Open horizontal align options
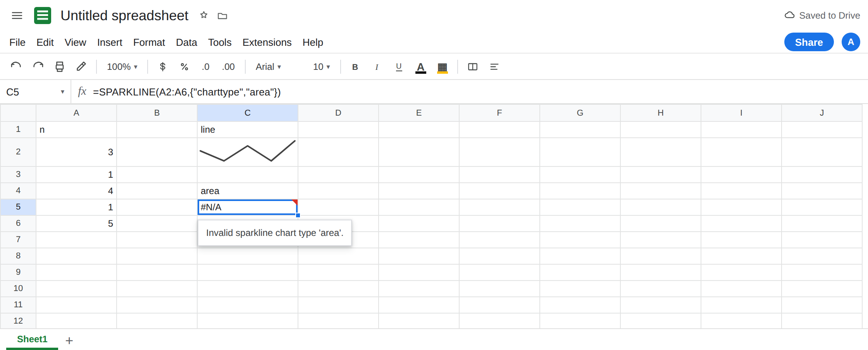The width and height of the screenshot is (868, 350). [x=494, y=67]
